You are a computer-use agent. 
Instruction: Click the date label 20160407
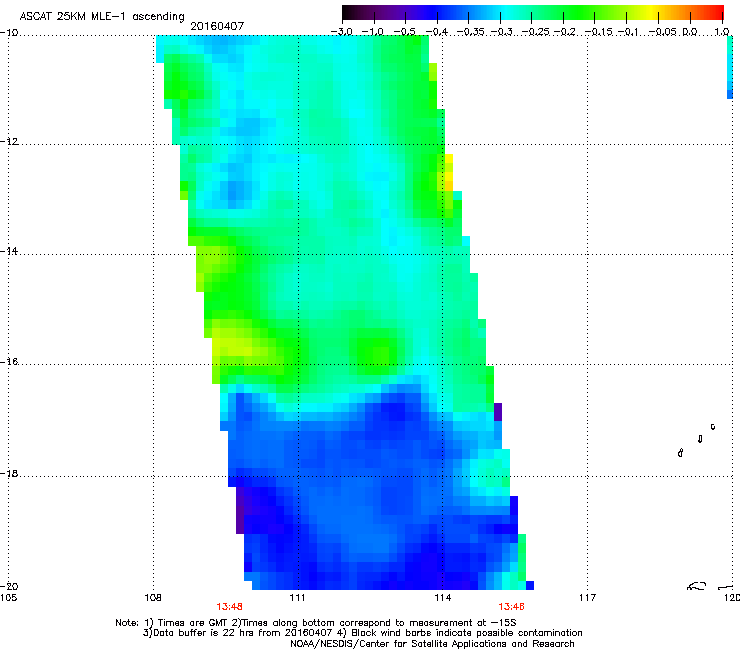pyautogui.click(x=217, y=26)
